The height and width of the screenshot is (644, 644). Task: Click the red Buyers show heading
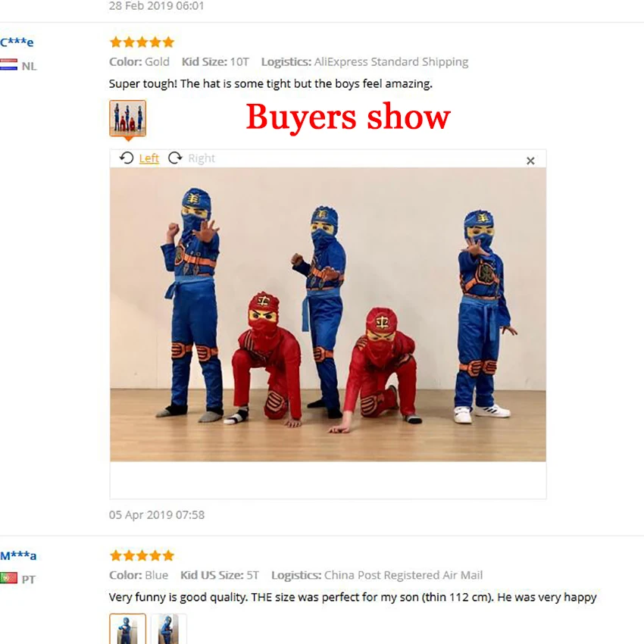coord(349,117)
